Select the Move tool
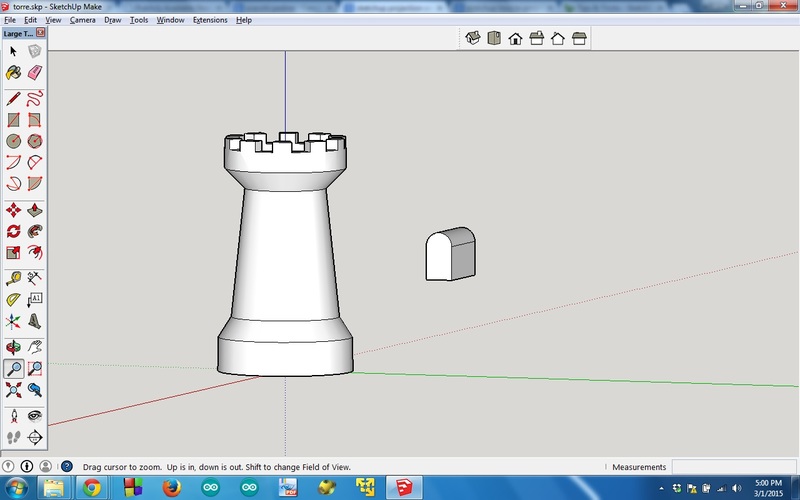This screenshot has width=800, height=500. point(13,210)
